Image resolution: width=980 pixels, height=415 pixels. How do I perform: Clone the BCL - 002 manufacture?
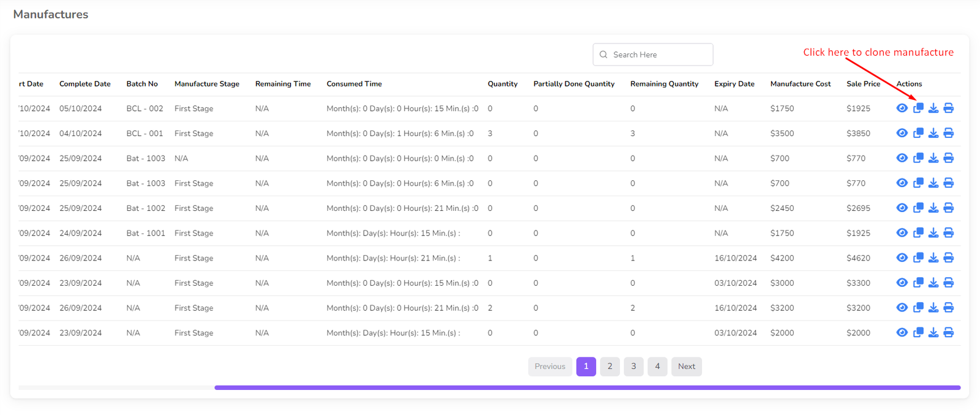pos(918,109)
